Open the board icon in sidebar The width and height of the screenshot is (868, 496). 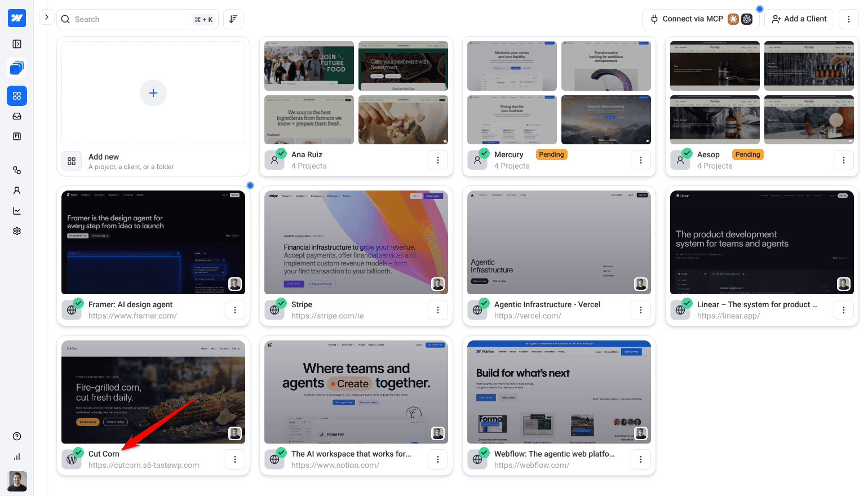coord(17,136)
